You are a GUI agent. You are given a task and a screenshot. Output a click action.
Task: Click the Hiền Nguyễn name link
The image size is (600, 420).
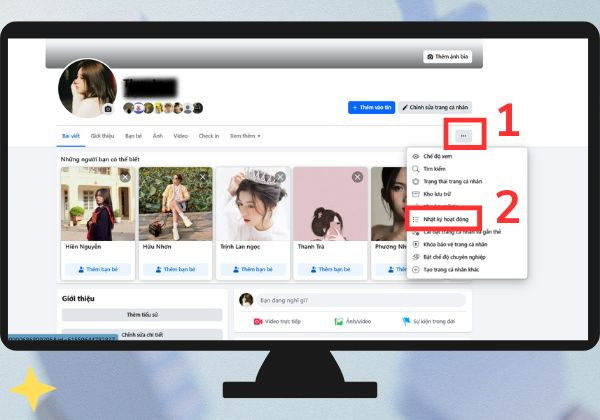coord(83,247)
